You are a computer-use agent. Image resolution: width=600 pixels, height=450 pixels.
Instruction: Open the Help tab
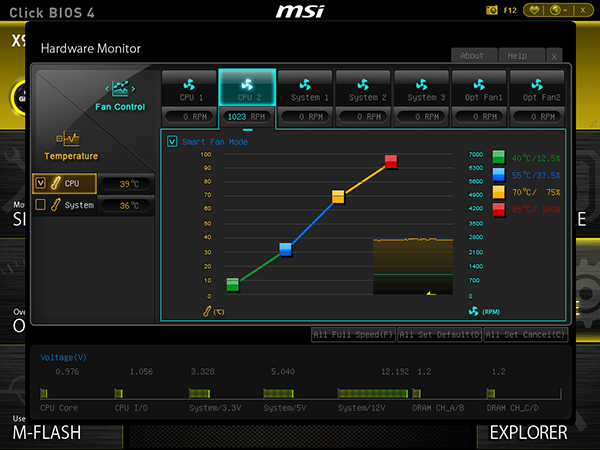click(522, 55)
